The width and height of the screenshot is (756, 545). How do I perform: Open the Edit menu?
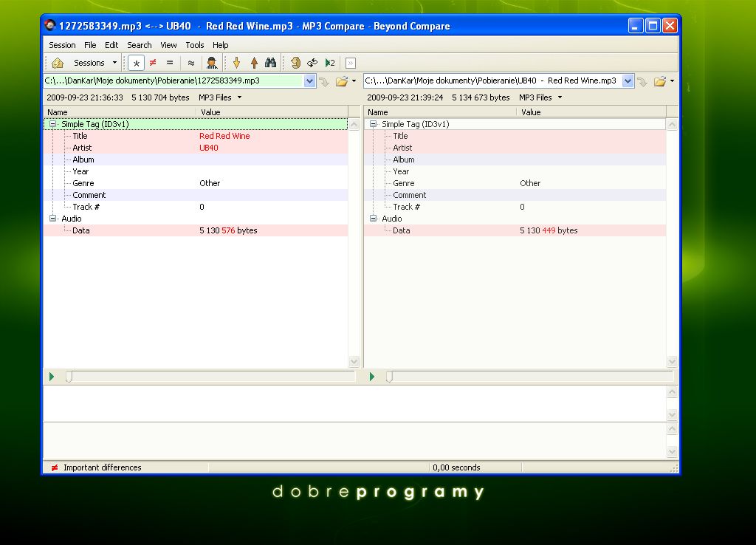pyautogui.click(x=111, y=45)
